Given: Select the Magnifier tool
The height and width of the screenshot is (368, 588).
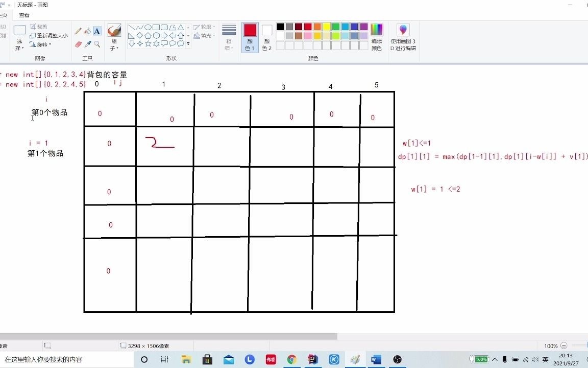Looking at the screenshot, I should (97, 44).
